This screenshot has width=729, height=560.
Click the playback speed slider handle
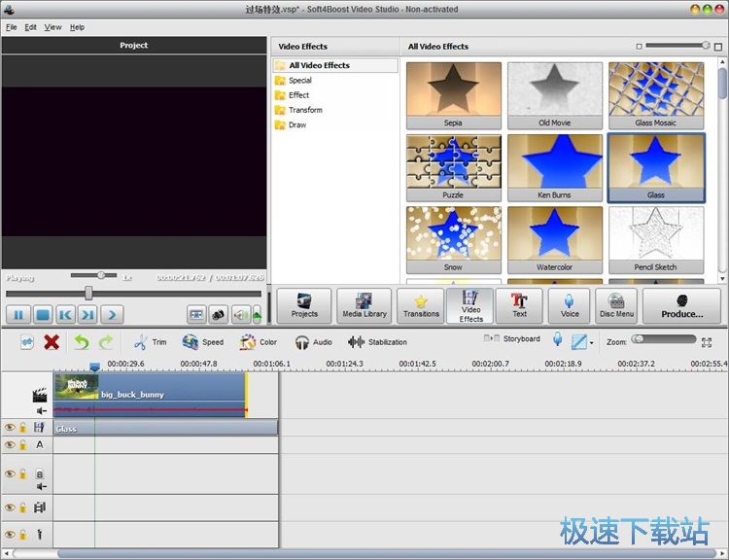(101, 275)
